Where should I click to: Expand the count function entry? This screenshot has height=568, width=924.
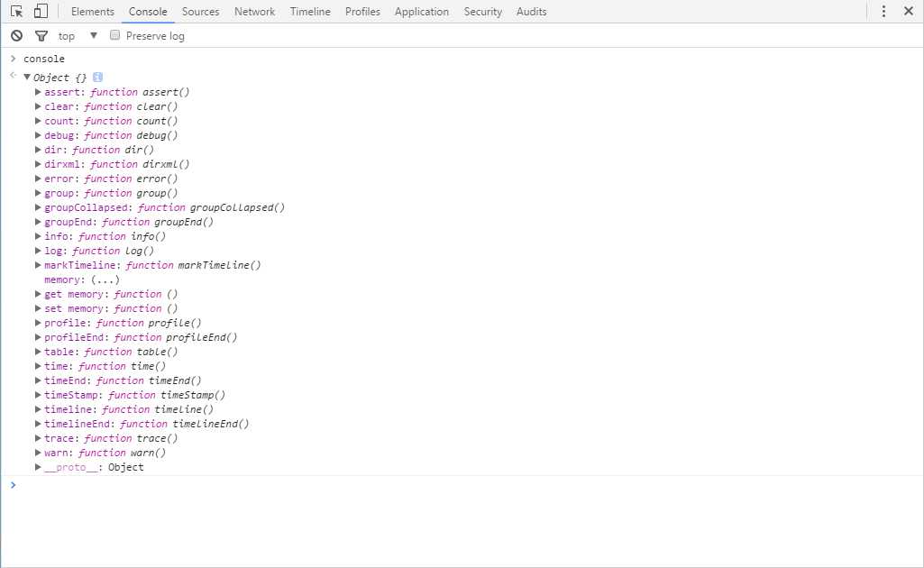38,121
